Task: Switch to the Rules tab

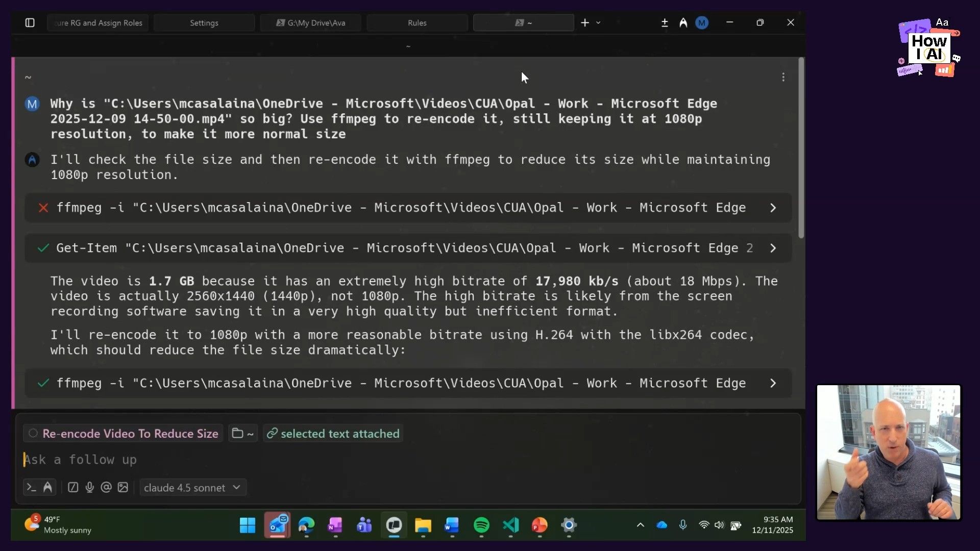Action: tap(417, 23)
